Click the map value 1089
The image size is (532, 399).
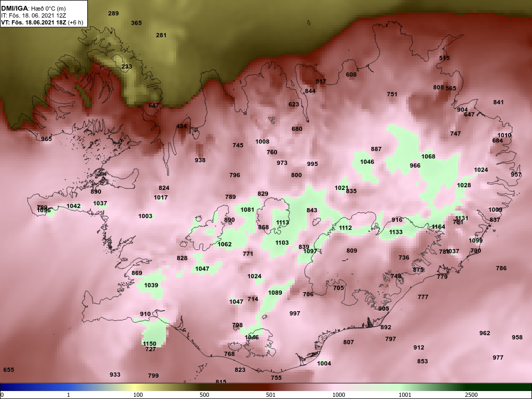[x=275, y=293]
